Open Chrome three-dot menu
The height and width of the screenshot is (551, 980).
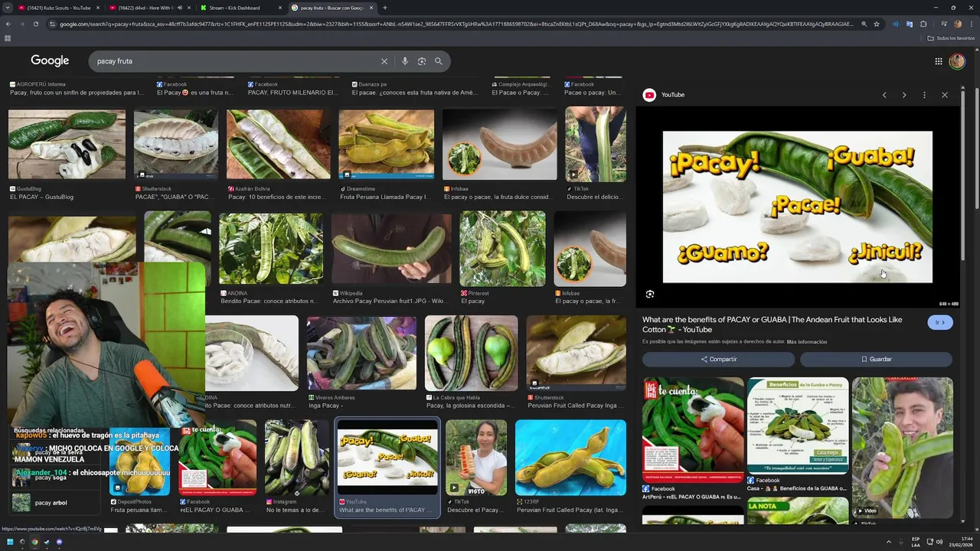click(971, 24)
